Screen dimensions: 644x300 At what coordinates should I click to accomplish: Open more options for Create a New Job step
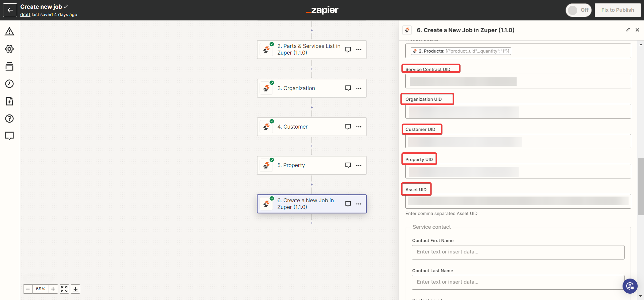(x=359, y=204)
